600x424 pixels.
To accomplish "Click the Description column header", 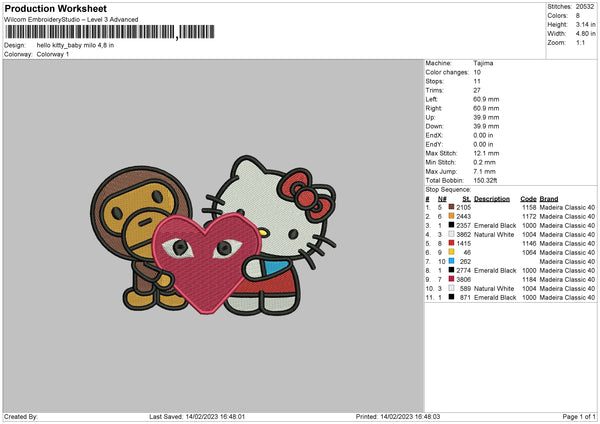I will tap(492, 198).
